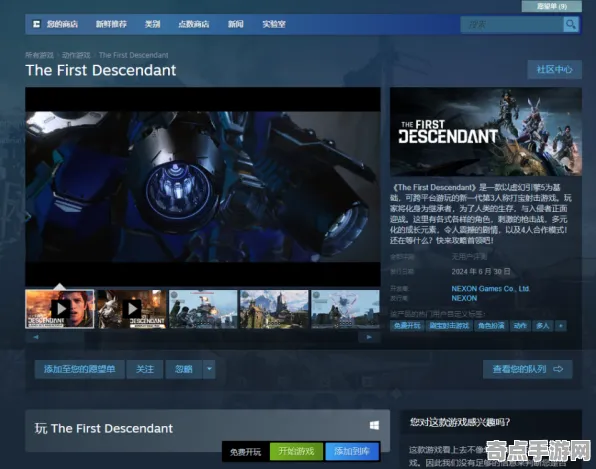Screen dimensions: 596x469
Task: Click the 玩 The First Descendant heading
Action: (104, 428)
